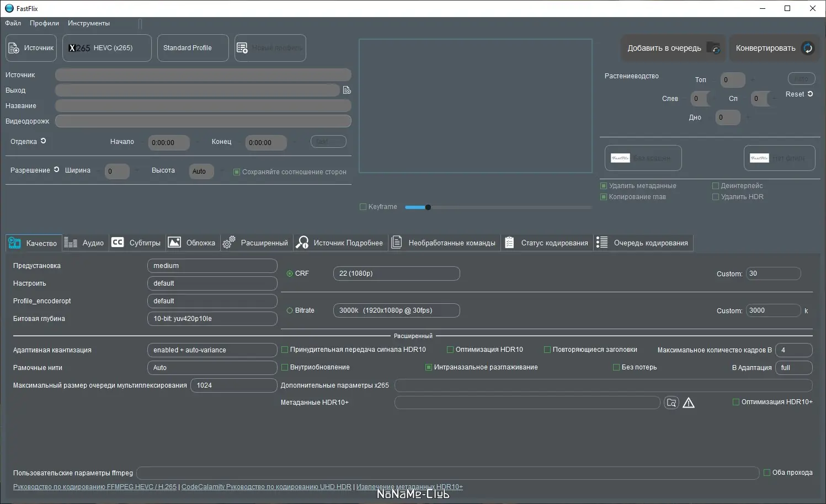Image resolution: width=826 pixels, height=504 pixels.
Task: Open the Профили menu
Action: (x=44, y=23)
